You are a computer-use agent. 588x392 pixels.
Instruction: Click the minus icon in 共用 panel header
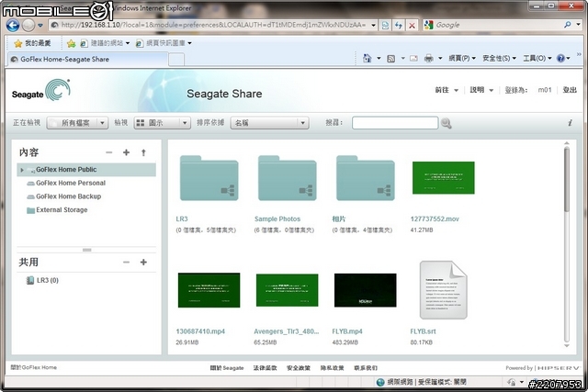coord(127,263)
